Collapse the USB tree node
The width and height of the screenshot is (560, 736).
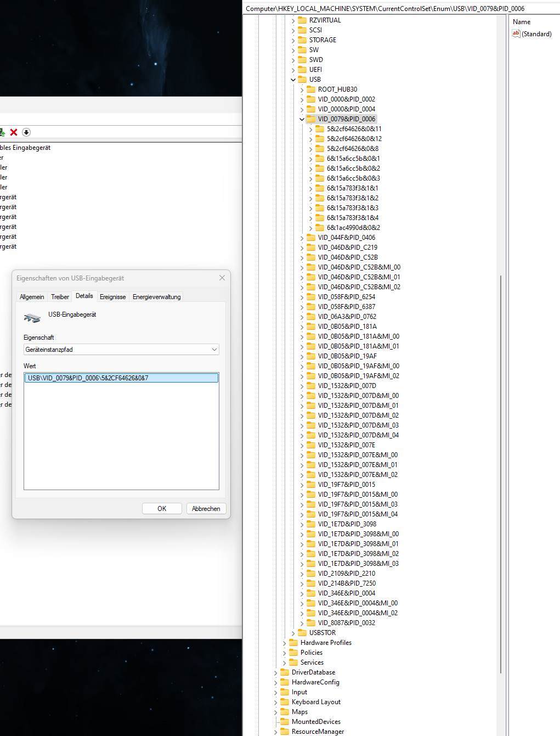pyautogui.click(x=292, y=79)
